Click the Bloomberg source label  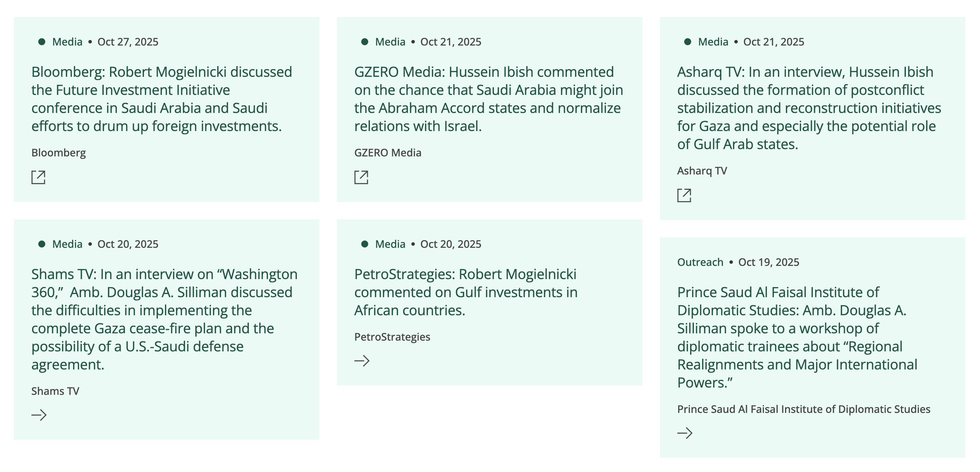tap(58, 153)
